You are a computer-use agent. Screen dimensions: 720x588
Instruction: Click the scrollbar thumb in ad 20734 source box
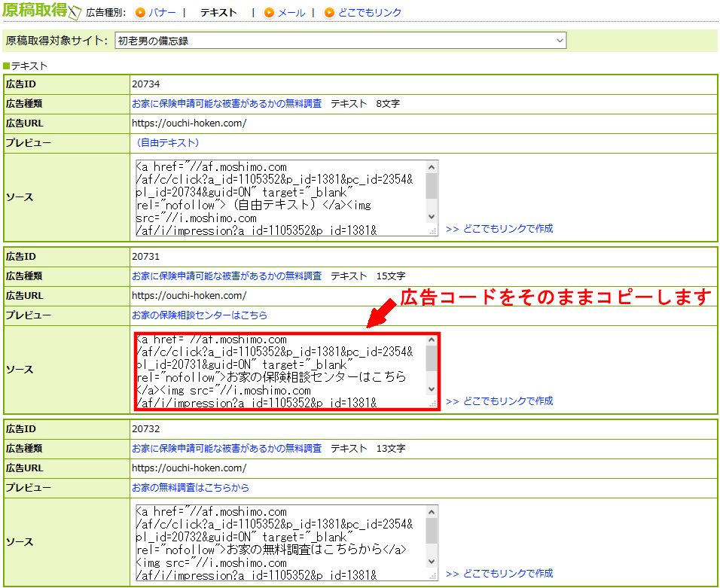432,186
